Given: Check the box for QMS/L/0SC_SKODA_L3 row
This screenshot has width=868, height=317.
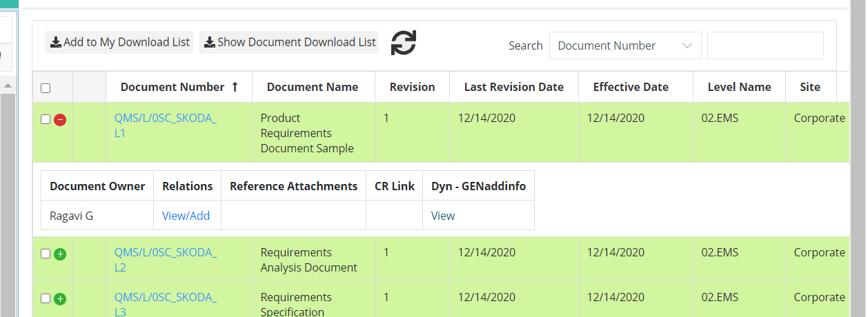Looking at the screenshot, I should [x=46, y=298].
